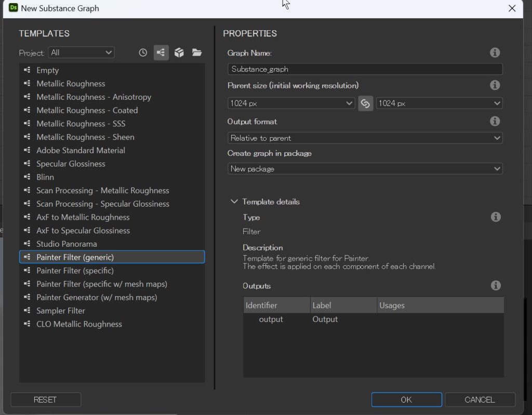Open the templates folder icon
Screen dimensions: 532x415
pyautogui.click(x=196, y=52)
